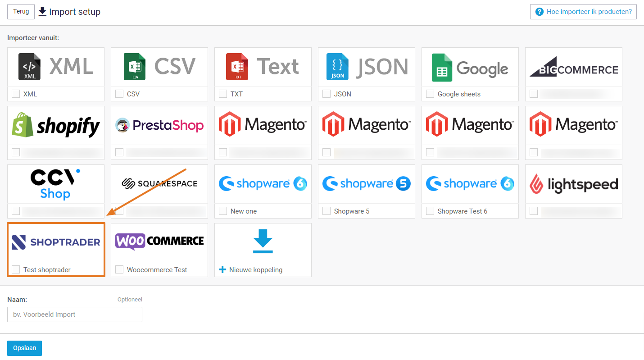Select the BigCommerce logo

coord(574,67)
